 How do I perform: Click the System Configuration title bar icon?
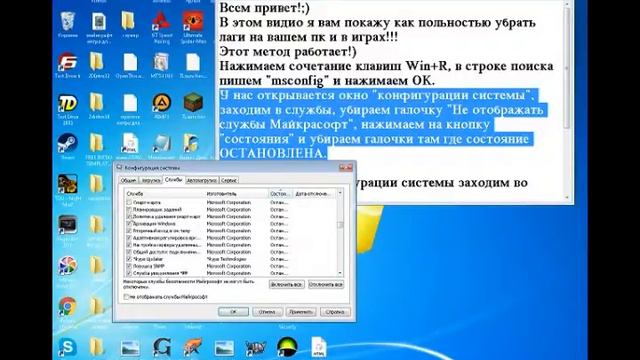pos(119,167)
